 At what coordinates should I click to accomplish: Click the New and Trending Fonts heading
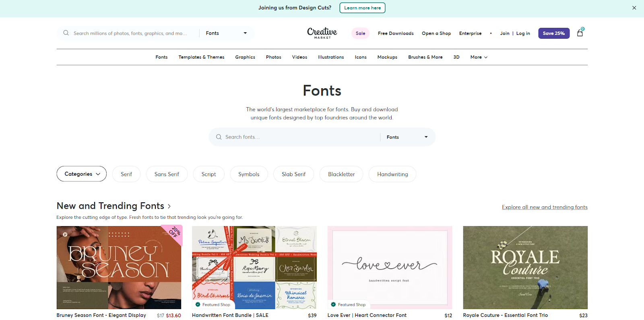coord(110,206)
